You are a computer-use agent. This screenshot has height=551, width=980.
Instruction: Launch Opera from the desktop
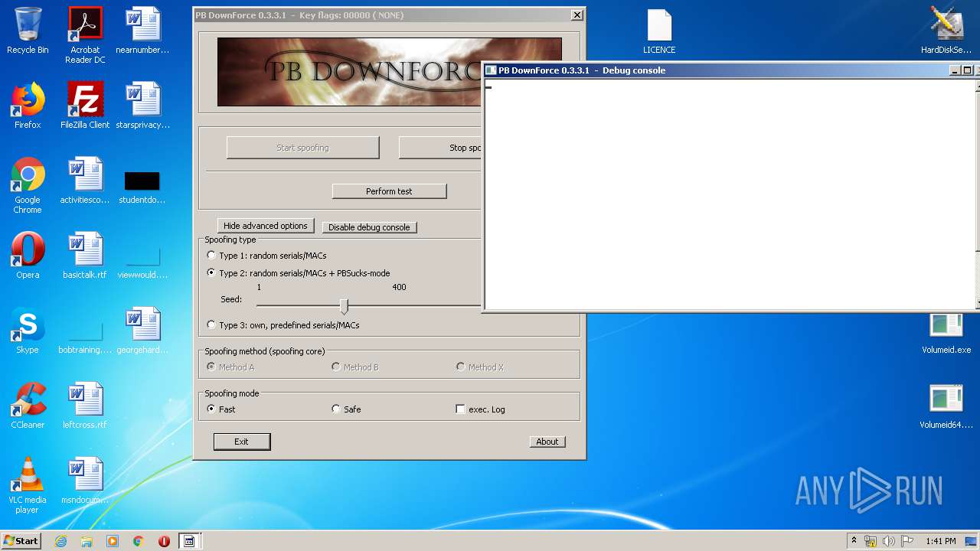(28, 256)
